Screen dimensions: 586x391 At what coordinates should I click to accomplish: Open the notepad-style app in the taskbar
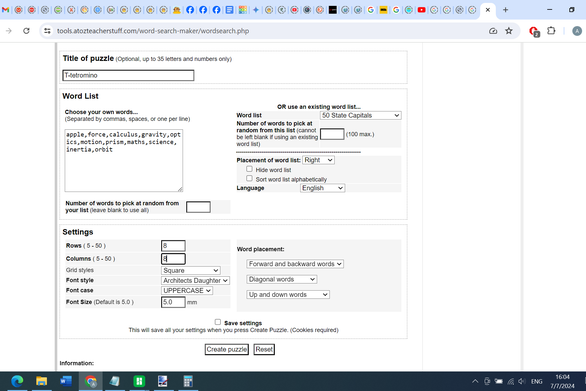(115, 381)
